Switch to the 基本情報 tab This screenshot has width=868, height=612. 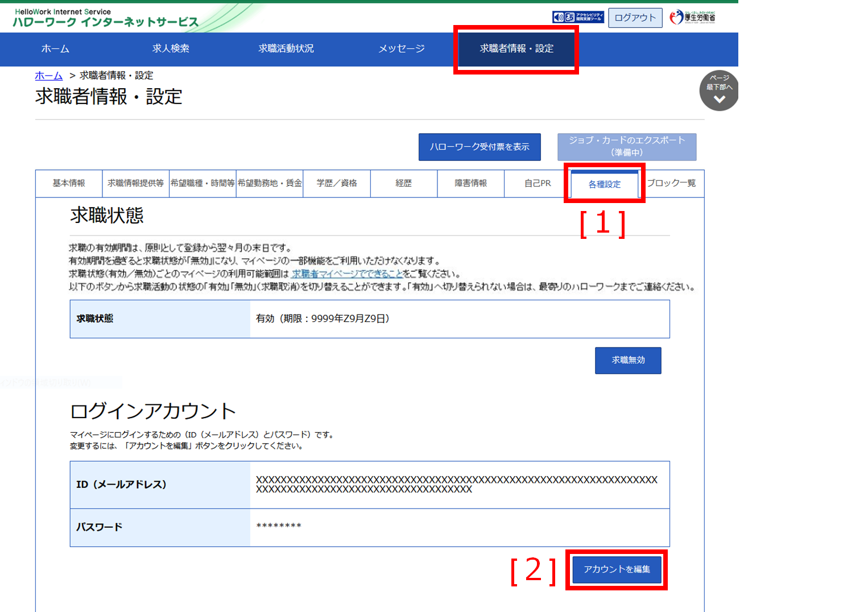pyautogui.click(x=69, y=183)
